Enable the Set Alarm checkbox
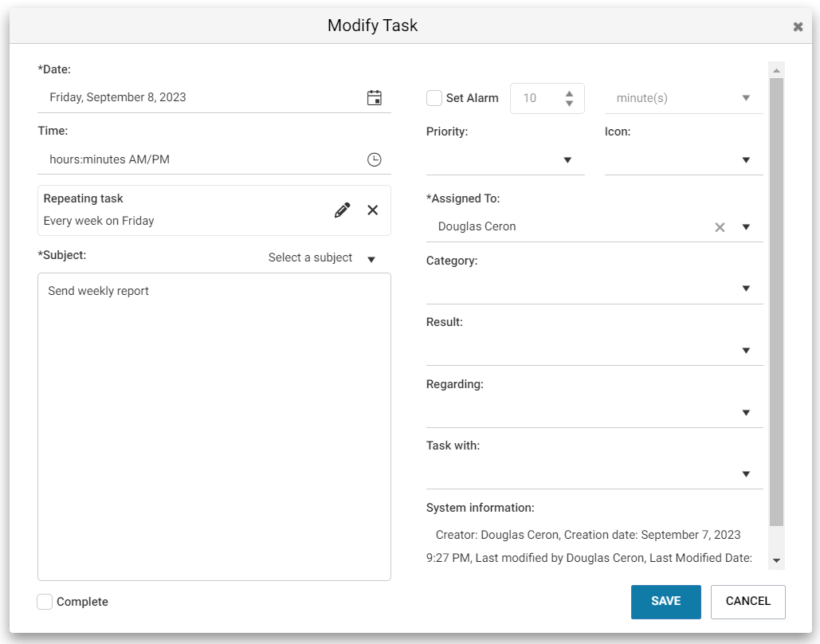The height and width of the screenshot is (644, 820). point(434,98)
